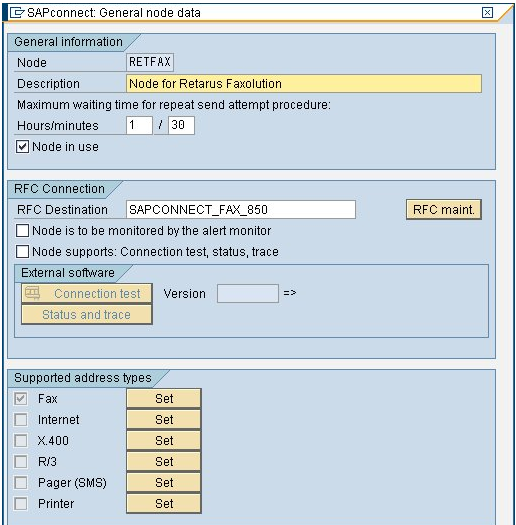Click the Status and trace button
The height and width of the screenshot is (525, 516).
click(87, 315)
